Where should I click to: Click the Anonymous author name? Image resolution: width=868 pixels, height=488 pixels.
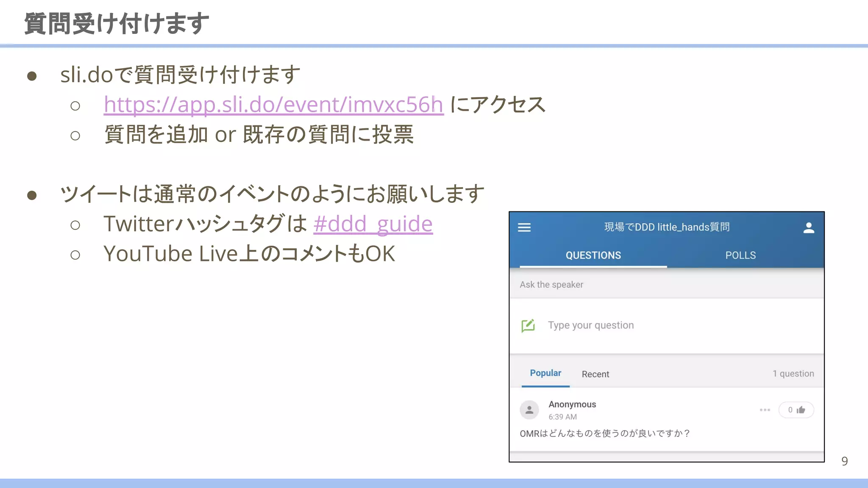point(572,404)
